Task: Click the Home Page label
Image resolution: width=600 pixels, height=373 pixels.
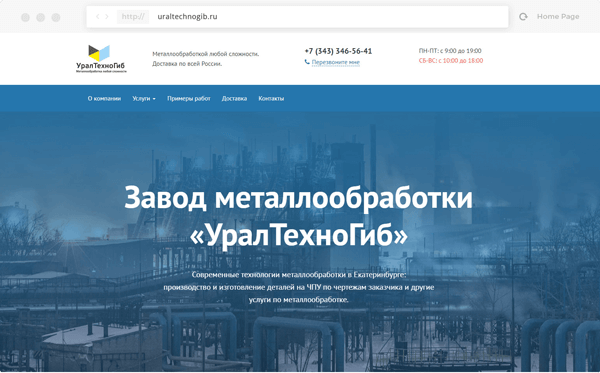Action: [x=558, y=16]
